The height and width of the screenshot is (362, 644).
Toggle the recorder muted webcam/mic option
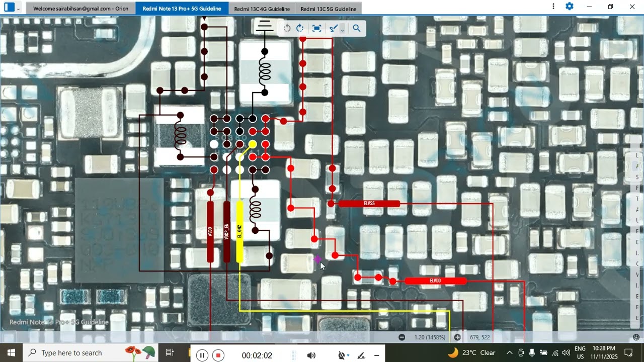(x=342, y=355)
